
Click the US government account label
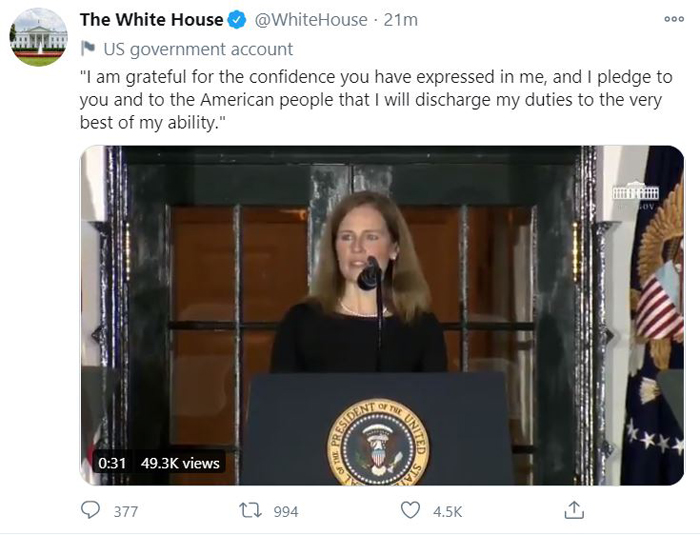[198, 49]
